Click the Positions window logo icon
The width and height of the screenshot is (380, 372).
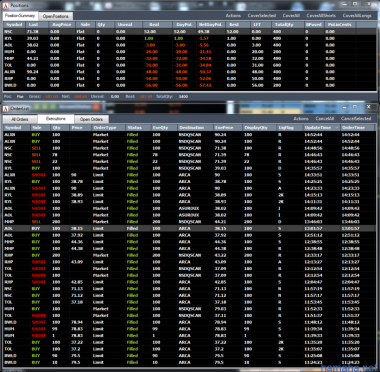[5, 6]
